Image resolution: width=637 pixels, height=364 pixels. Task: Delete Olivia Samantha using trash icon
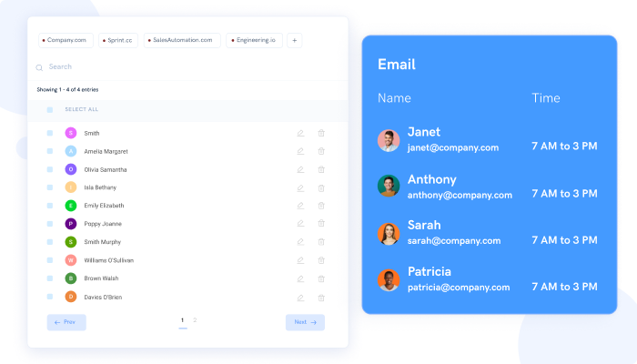click(321, 169)
